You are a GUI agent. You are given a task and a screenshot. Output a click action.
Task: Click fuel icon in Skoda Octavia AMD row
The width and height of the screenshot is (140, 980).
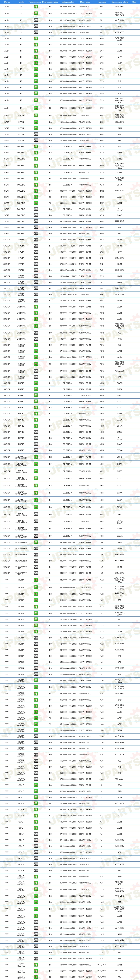(36, 307)
